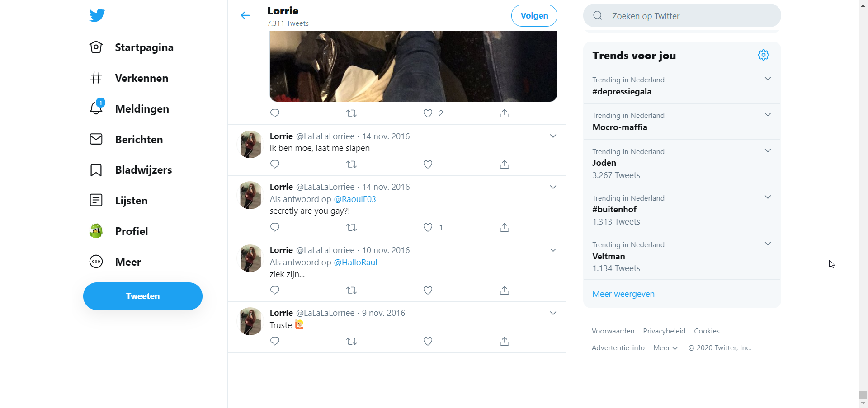Open the Meer dropdown in the footer
868x408 pixels.
tap(665, 348)
